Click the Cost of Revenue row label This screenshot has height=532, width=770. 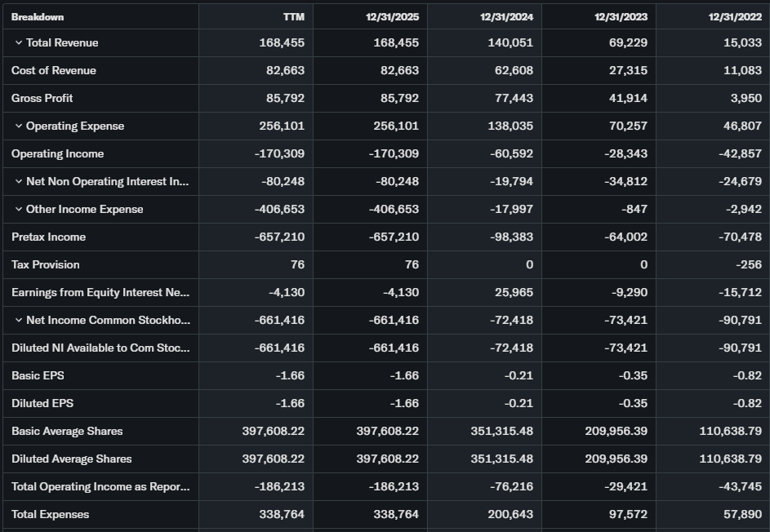(x=54, y=70)
